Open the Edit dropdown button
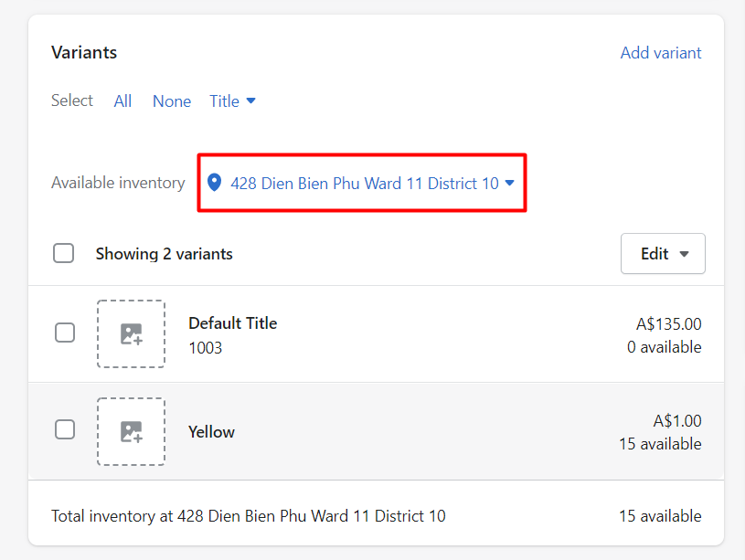 (663, 254)
